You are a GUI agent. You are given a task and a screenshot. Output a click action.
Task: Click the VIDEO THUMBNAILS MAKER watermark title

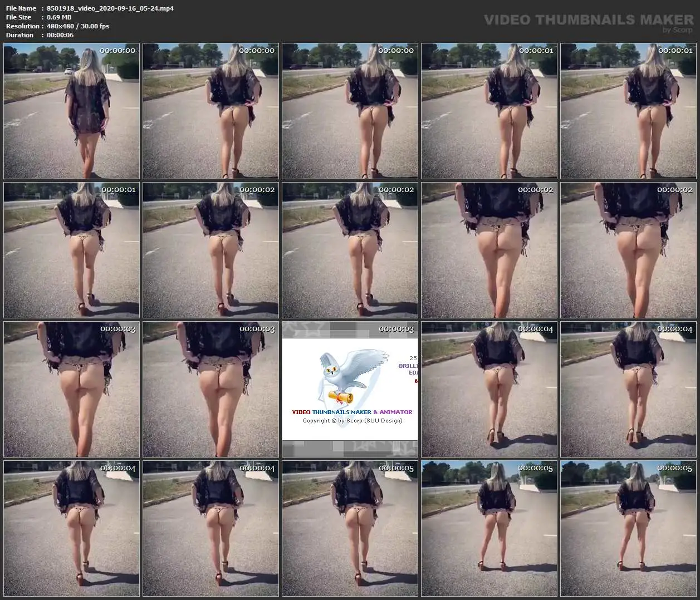[x=589, y=20]
